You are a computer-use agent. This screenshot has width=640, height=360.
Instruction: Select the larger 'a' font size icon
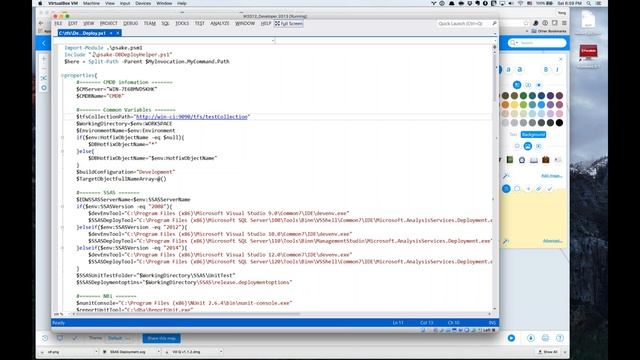coord(520,70)
